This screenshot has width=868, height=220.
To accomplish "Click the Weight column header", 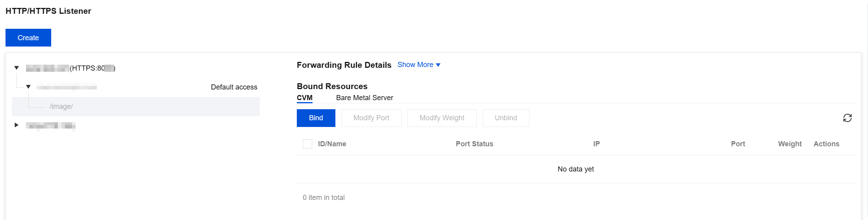I will click(790, 144).
